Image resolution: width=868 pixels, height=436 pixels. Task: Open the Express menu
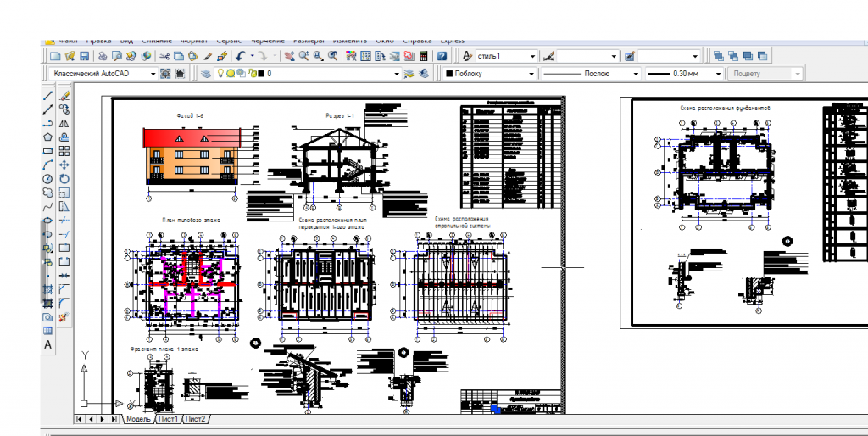pyautogui.click(x=453, y=41)
